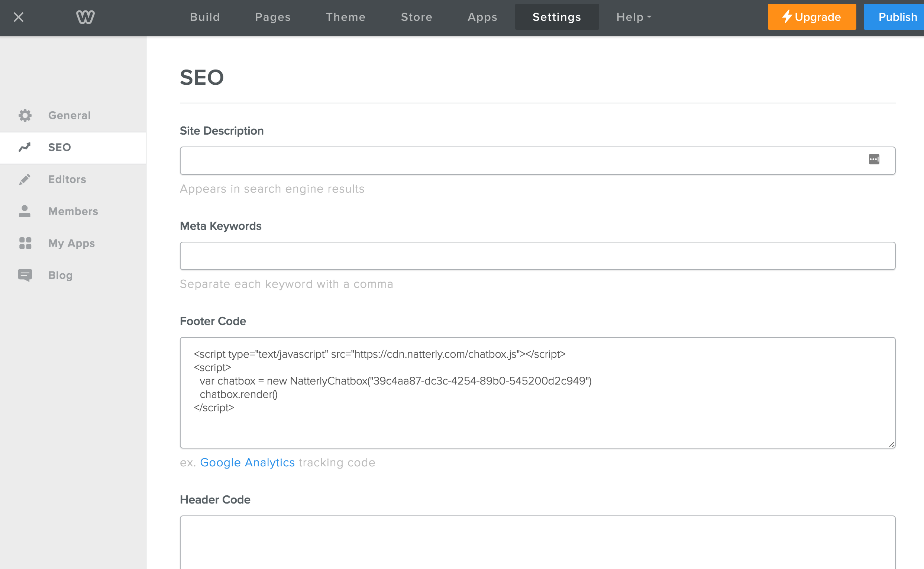
Task: Click the Footer Code resize handle
Action: (891, 444)
